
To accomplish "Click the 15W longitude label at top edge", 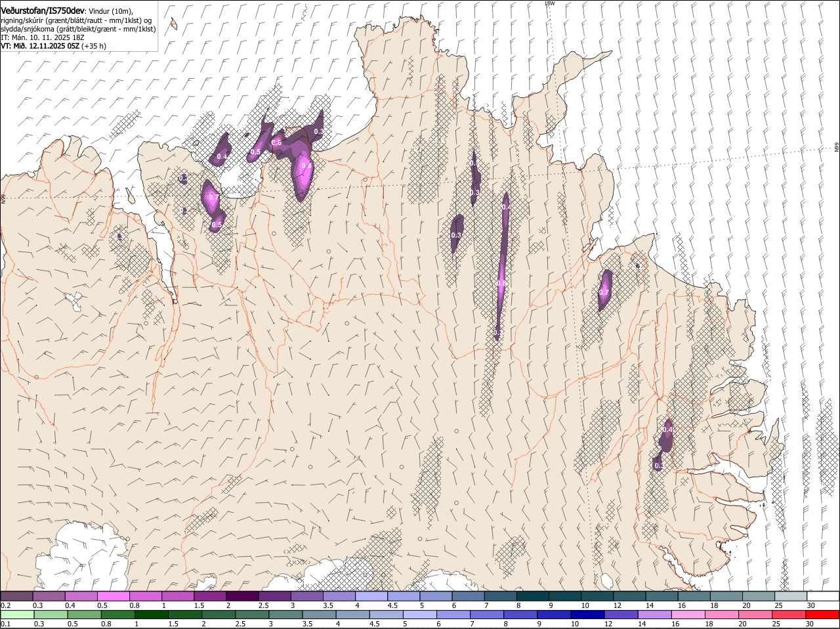I will [x=549, y=3].
